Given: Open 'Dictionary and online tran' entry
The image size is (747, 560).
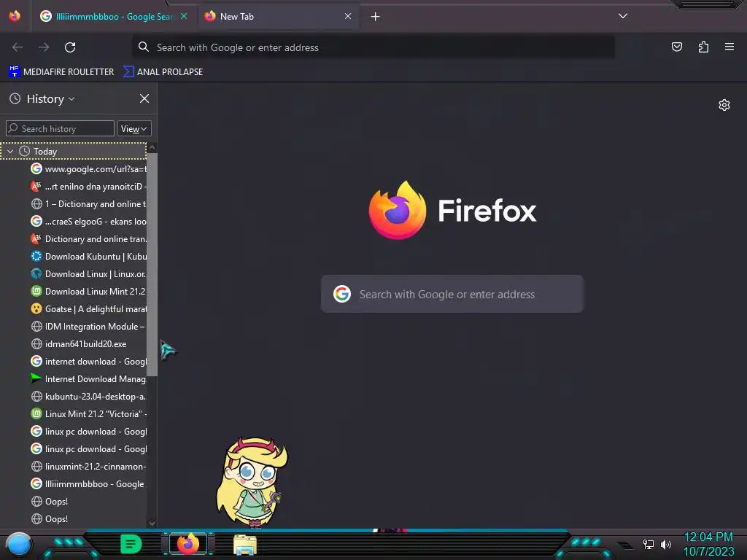Looking at the screenshot, I should click(x=88, y=239).
